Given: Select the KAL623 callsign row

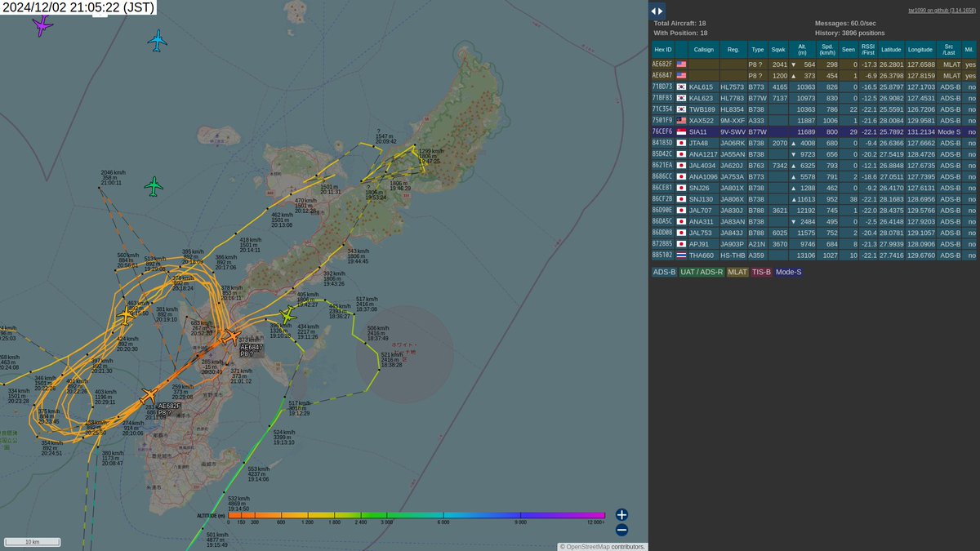Looking at the screenshot, I should tap(814, 98).
